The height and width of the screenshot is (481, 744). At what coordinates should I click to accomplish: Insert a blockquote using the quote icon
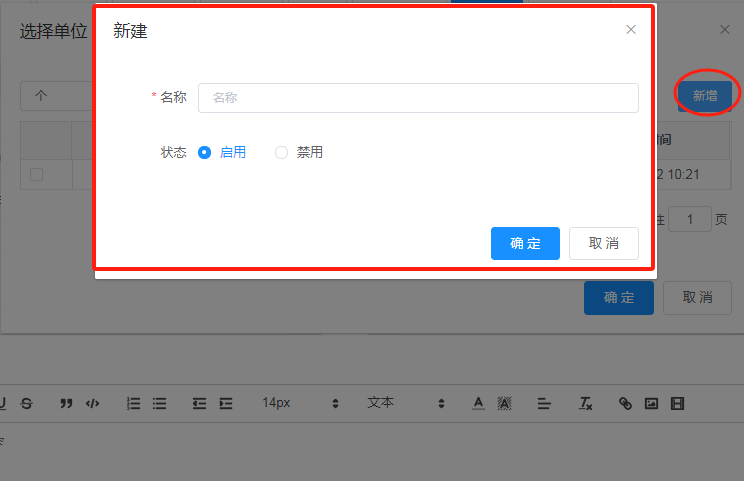[x=67, y=403]
